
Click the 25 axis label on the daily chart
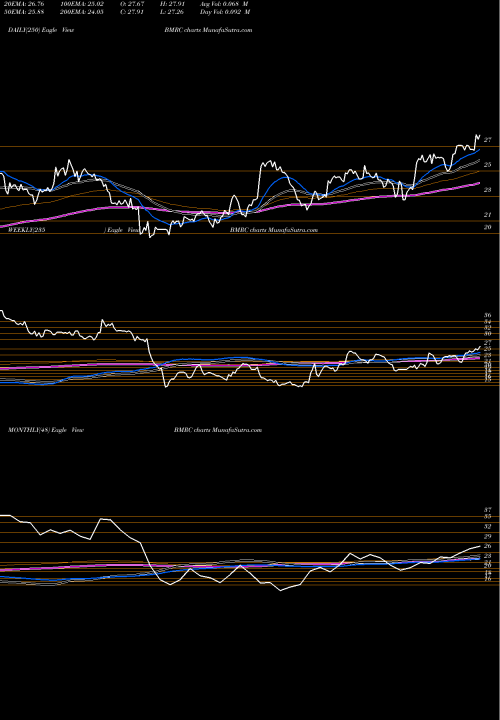click(x=488, y=164)
